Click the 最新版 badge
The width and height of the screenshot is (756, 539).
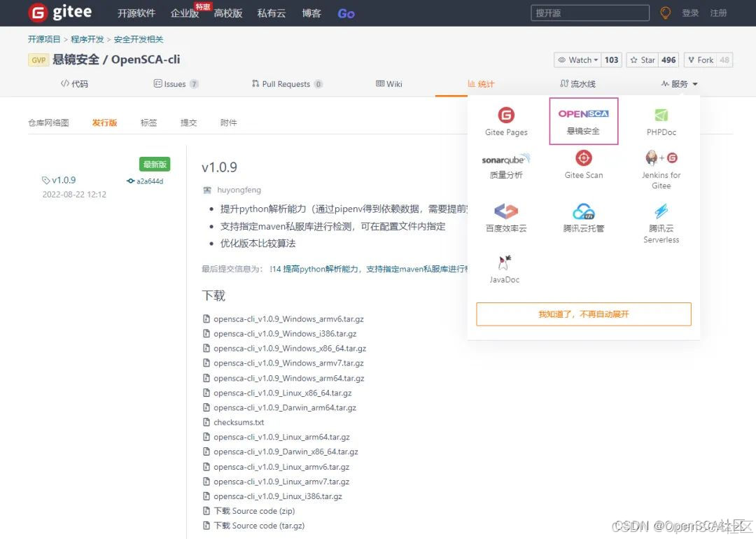155,164
